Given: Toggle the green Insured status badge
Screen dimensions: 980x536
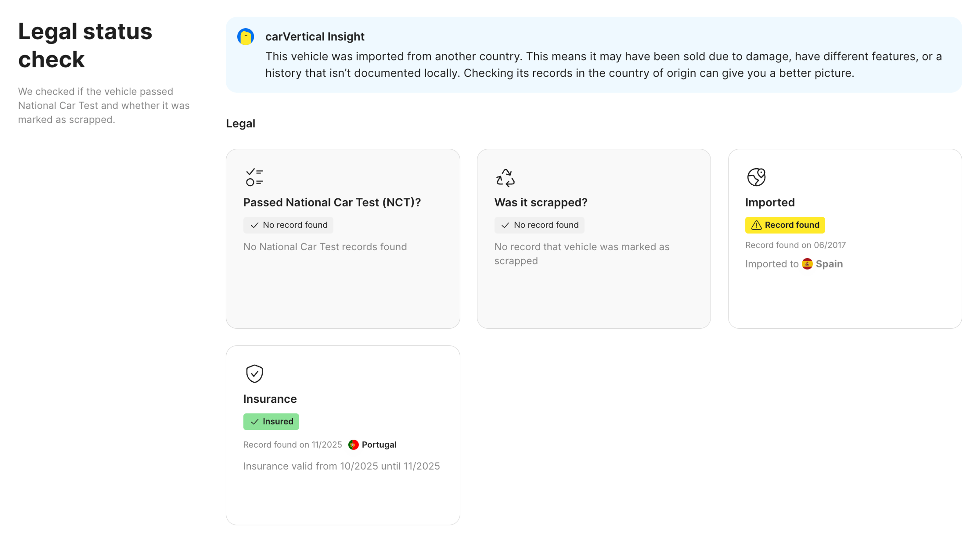Looking at the screenshot, I should click(271, 422).
